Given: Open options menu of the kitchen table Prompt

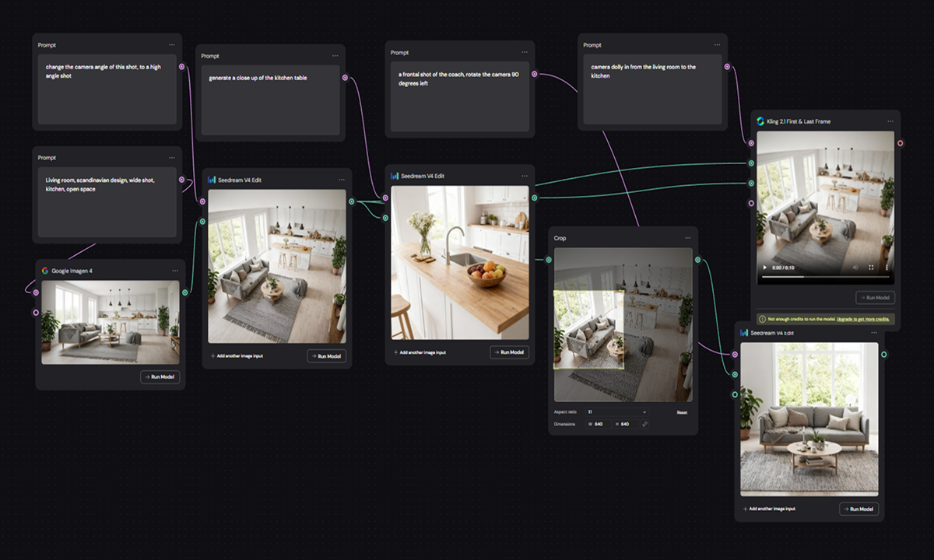Looking at the screenshot, I should point(335,56).
